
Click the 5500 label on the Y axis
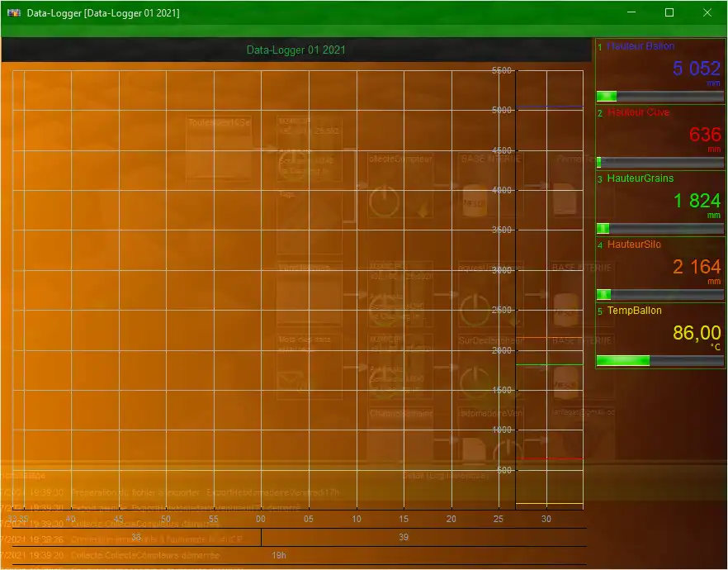pos(502,70)
